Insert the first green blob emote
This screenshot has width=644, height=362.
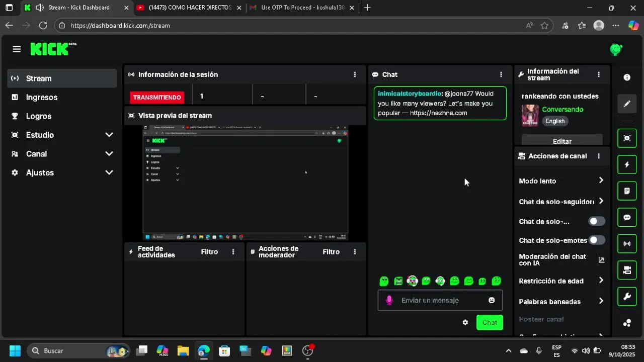384,281
